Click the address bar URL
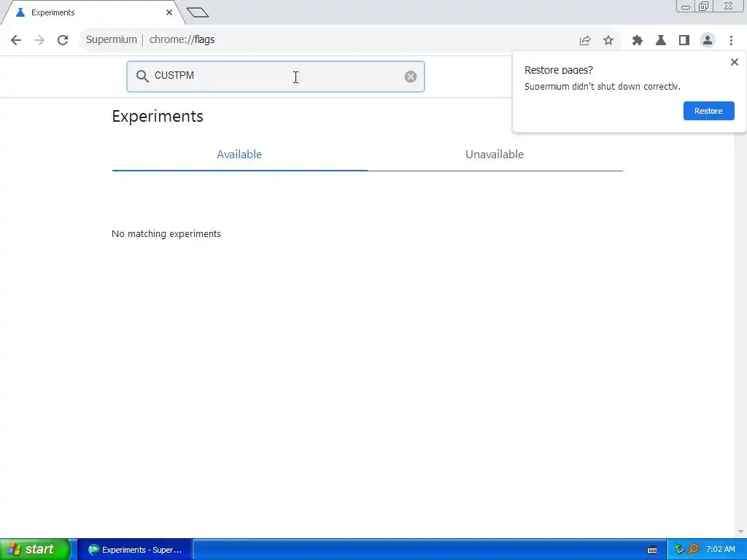Image resolution: width=747 pixels, height=560 pixels. point(182,39)
